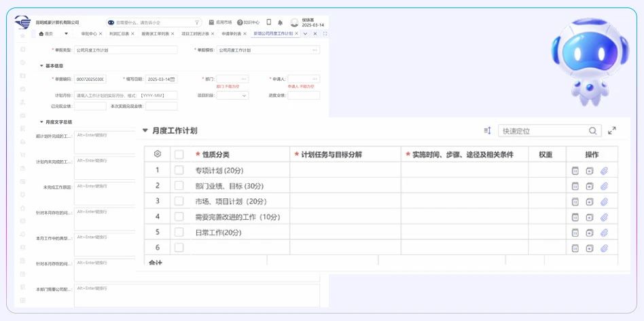Insert row icon for row 3 市场、项目计划
Viewport: 644px width, 321px height.
click(590, 202)
